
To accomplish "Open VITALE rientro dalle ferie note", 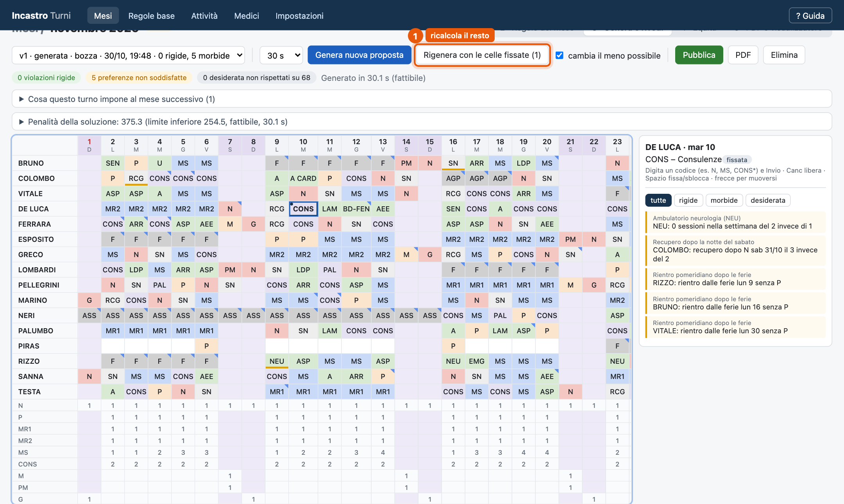I will click(735, 327).
